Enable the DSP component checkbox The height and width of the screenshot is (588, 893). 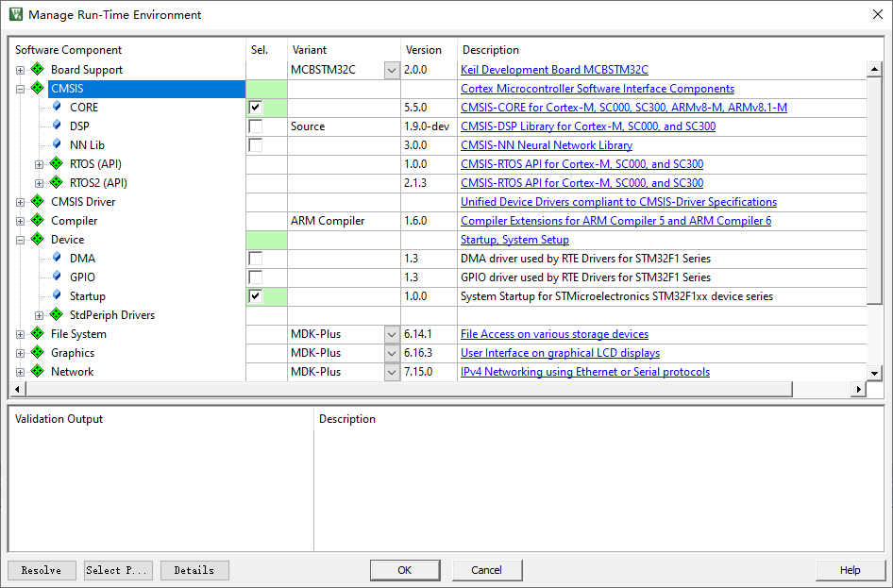point(256,126)
